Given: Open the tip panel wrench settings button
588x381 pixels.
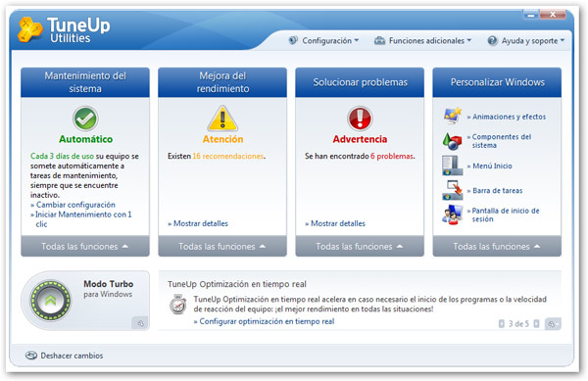Looking at the screenshot, I should click(553, 324).
